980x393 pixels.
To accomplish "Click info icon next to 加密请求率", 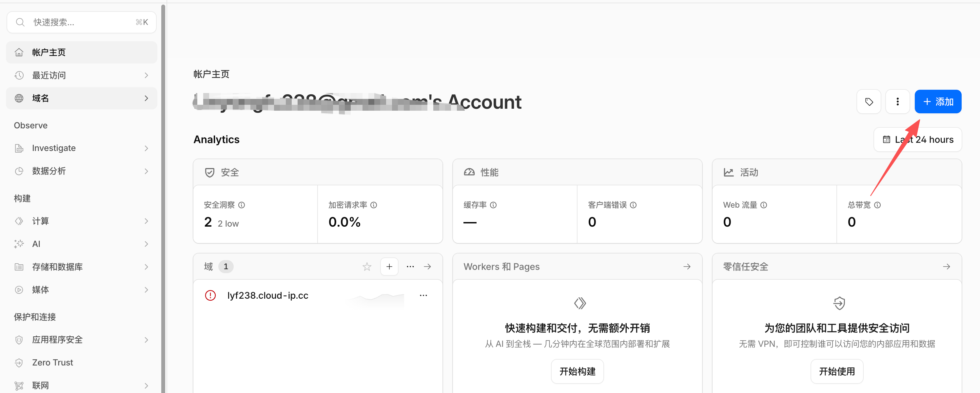I will (374, 205).
